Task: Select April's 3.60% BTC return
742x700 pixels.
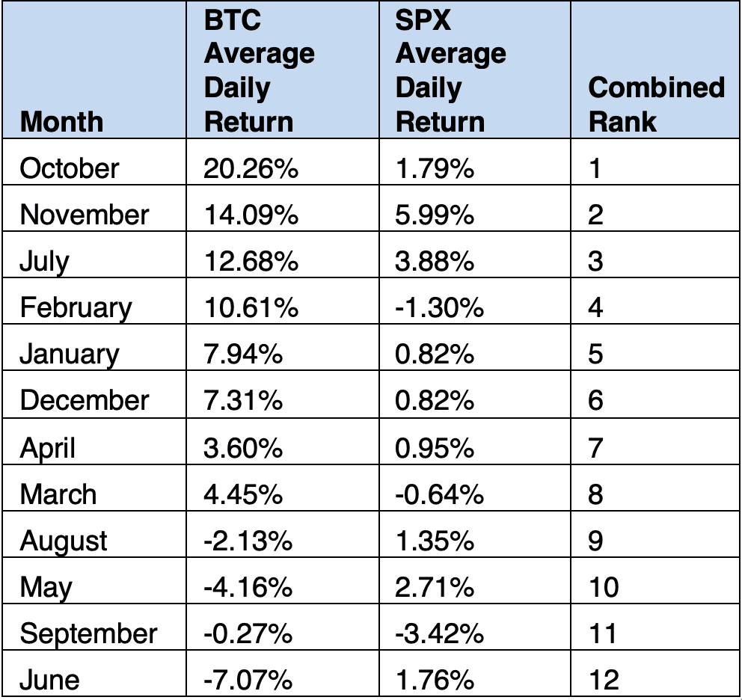Action: (243, 447)
